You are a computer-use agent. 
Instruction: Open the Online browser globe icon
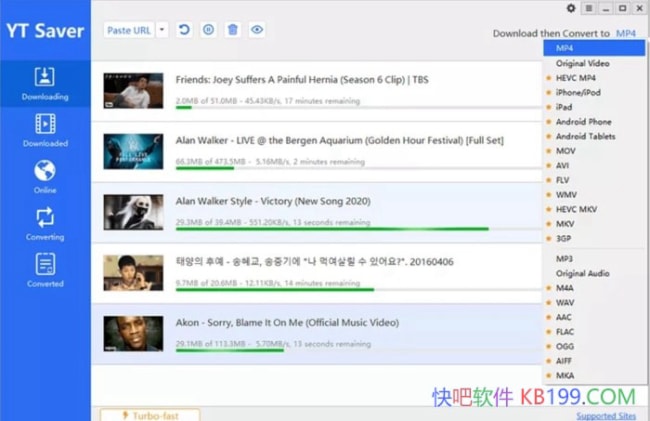pos(45,176)
